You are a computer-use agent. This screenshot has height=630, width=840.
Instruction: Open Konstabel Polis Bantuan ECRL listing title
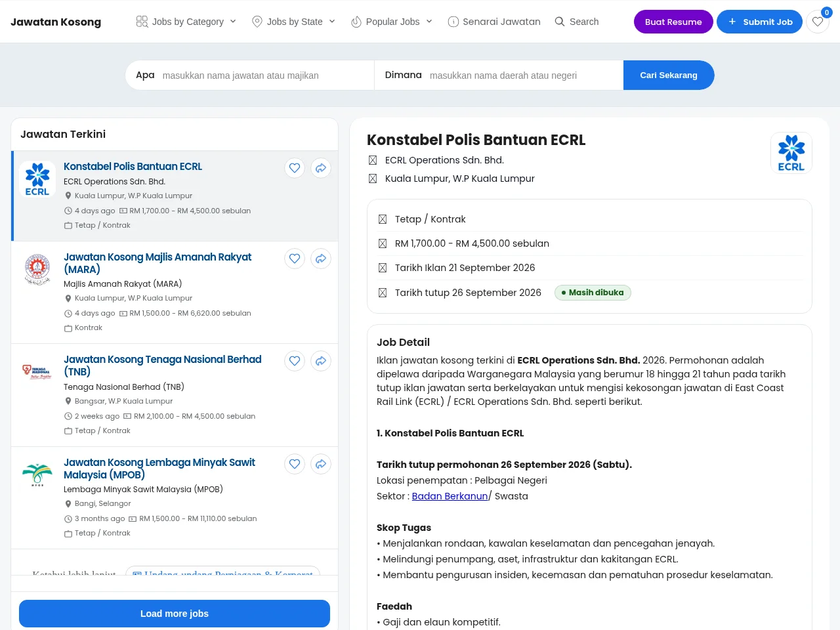(133, 167)
